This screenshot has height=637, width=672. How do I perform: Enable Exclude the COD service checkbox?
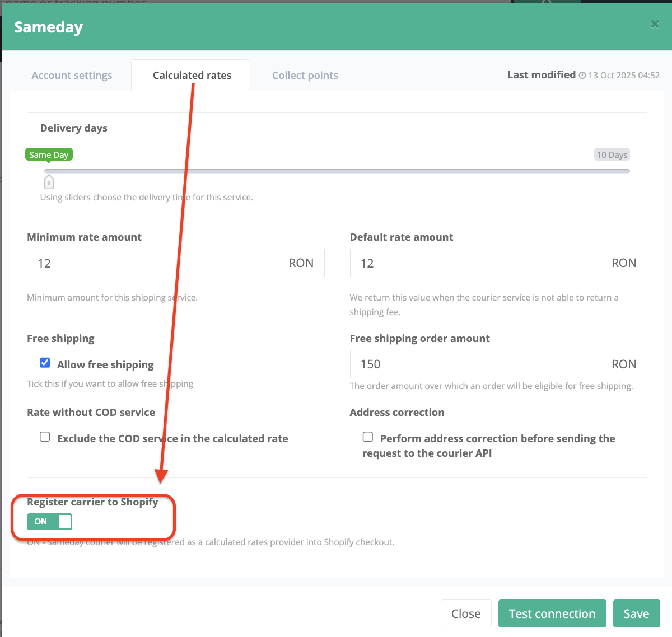pyautogui.click(x=45, y=437)
